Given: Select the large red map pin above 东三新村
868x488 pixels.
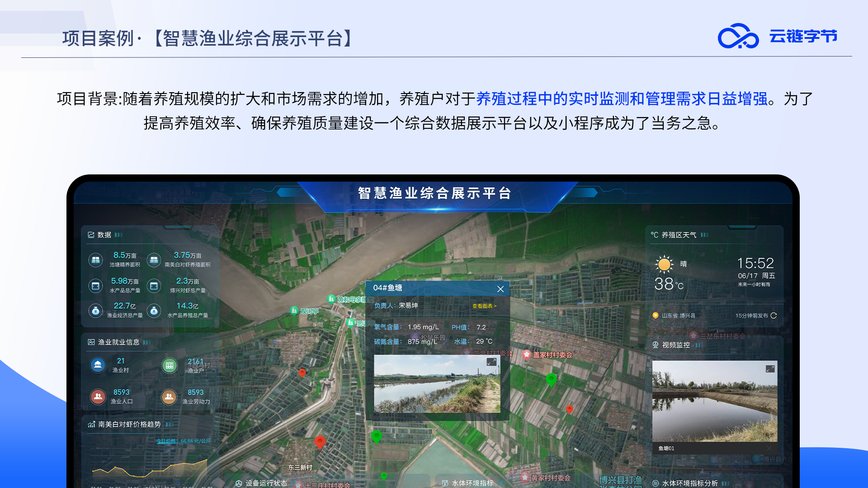Looking at the screenshot, I should (x=320, y=442).
